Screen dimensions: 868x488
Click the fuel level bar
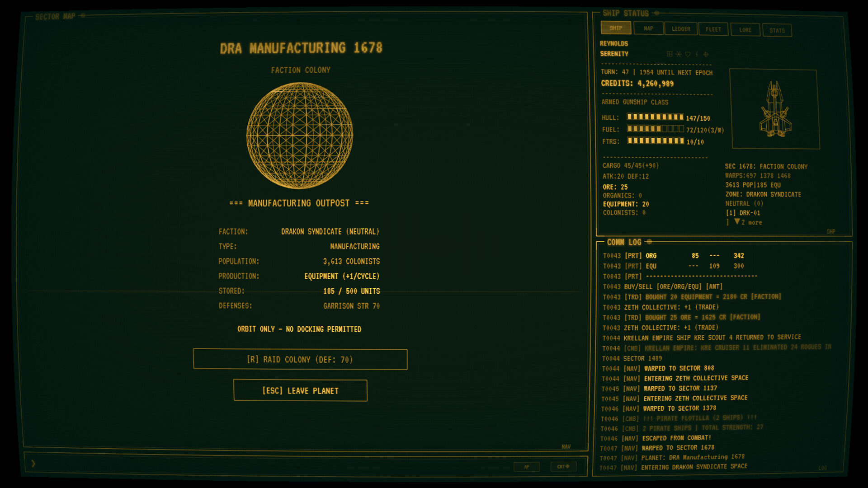655,129
